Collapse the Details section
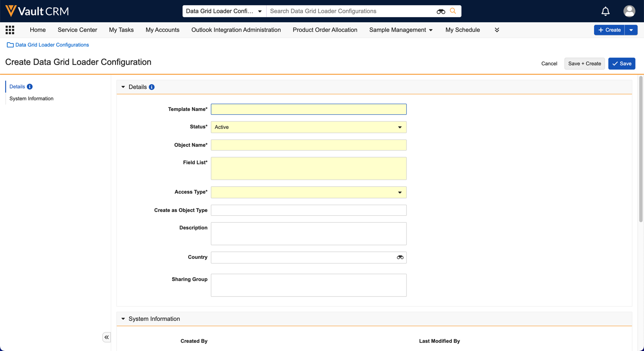The height and width of the screenshot is (351, 644). [123, 87]
